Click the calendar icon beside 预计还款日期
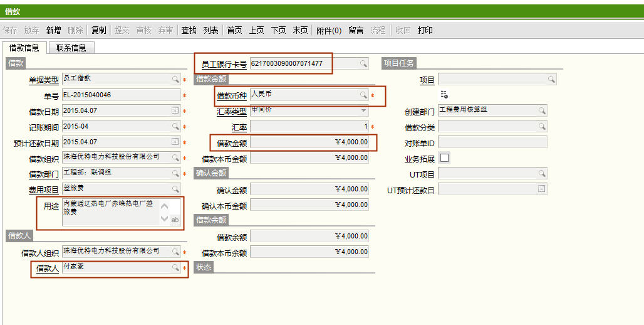Viewport: 644px width, 325px height. (x=175, y=142)
